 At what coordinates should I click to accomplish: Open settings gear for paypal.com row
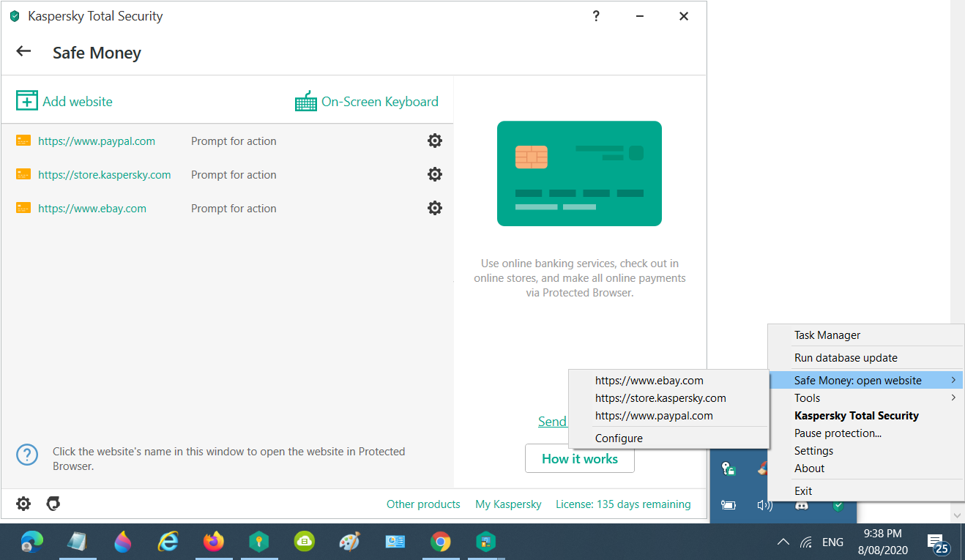pos(435,141)
